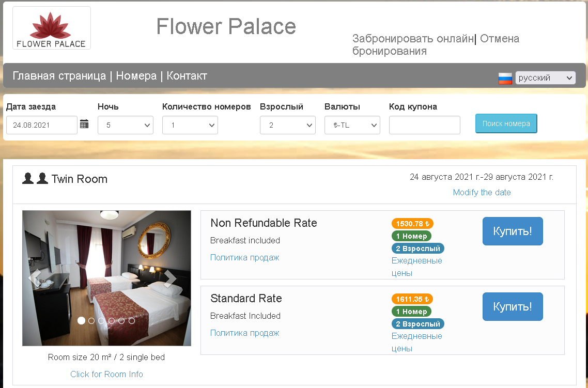This screenshot has height=388, width=588.
Task: Open the Взрослый adults dropdown
Action: click(288, 125)
